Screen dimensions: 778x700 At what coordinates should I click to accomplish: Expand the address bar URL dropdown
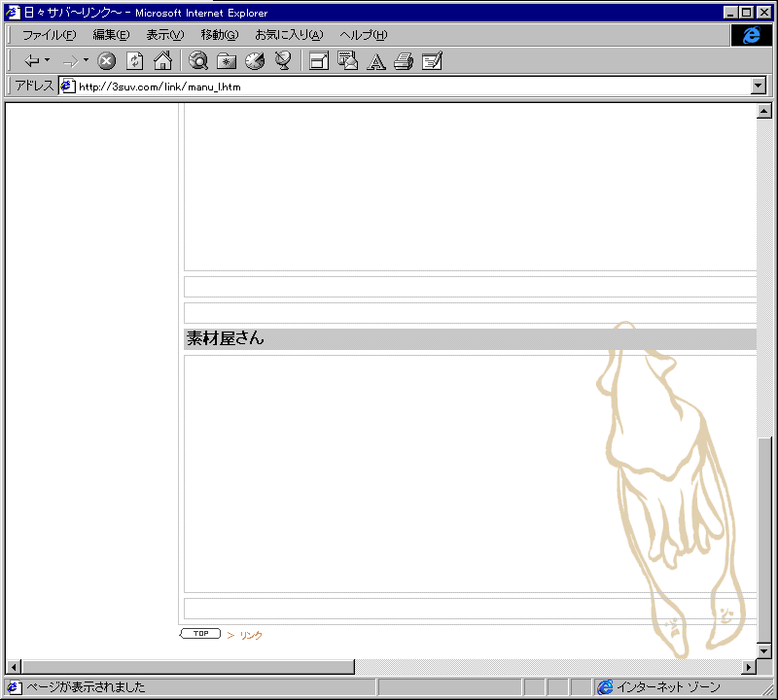coord(759,86)
